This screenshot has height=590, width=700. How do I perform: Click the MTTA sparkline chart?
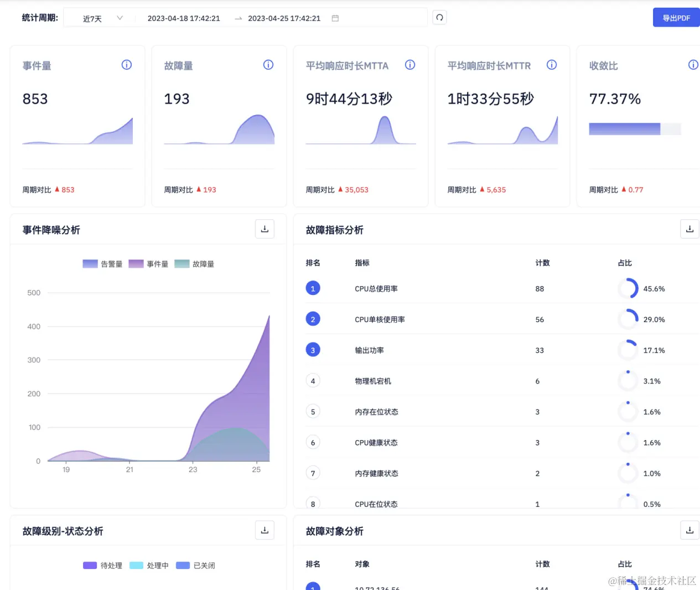pyautogui.click(x=361, y=130)
